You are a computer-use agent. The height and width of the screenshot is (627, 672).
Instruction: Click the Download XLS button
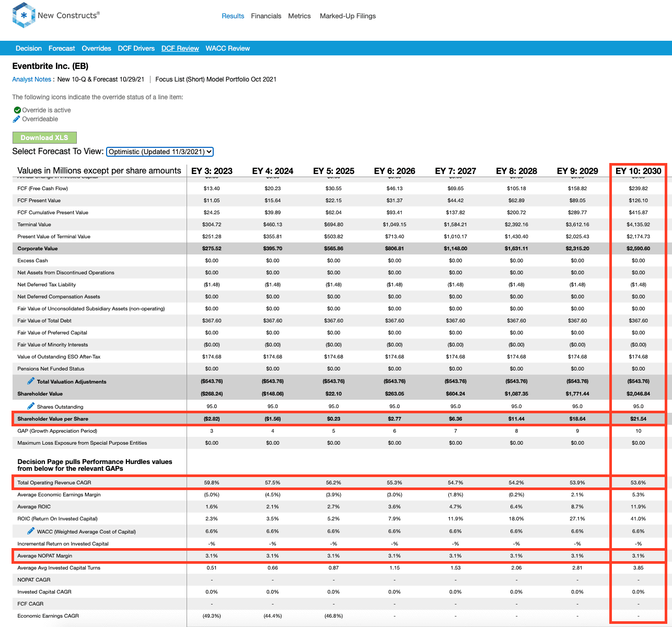tap(44, 137)
